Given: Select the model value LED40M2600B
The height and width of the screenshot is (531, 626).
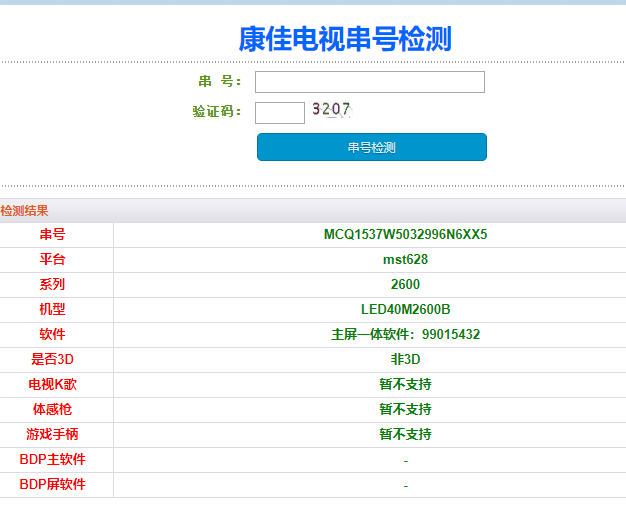Looking at the screenshot, I should point(405,309).
